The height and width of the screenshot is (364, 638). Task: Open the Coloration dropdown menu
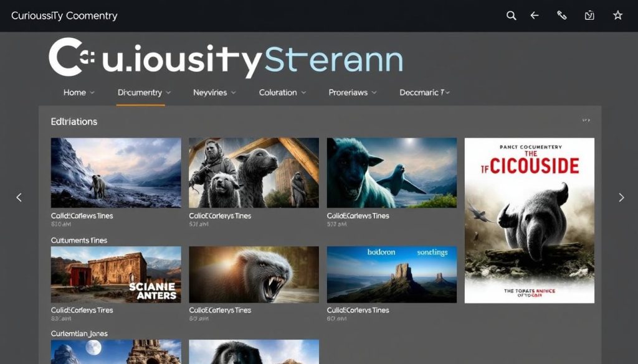click(278, 92)
